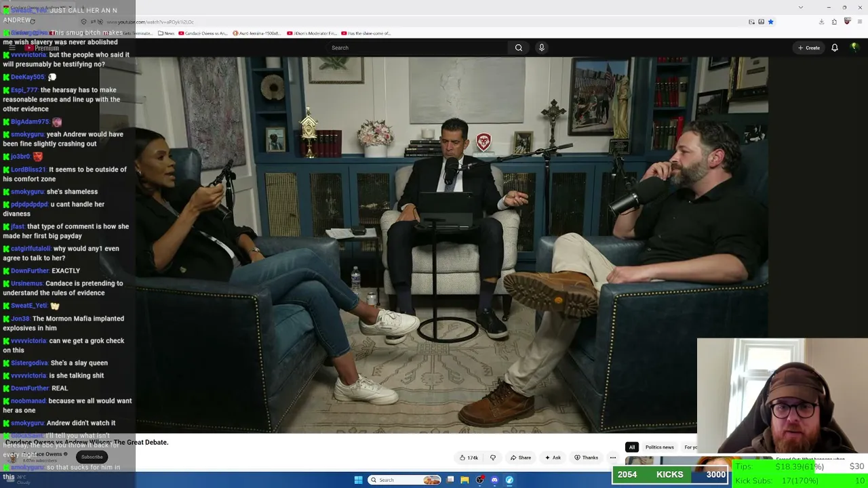This screenshot has height=488, width=868.
Task: Open Discord from the taskbar
Action: [494, 480]
